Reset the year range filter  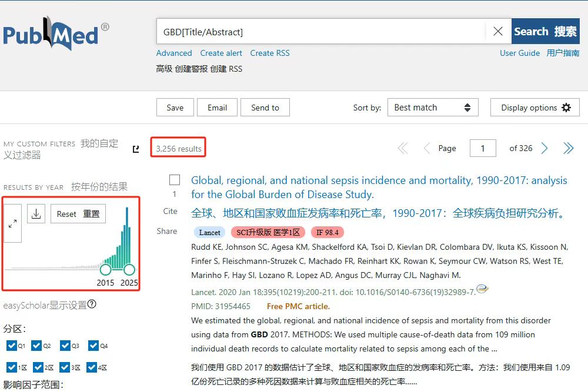(78, 213)
